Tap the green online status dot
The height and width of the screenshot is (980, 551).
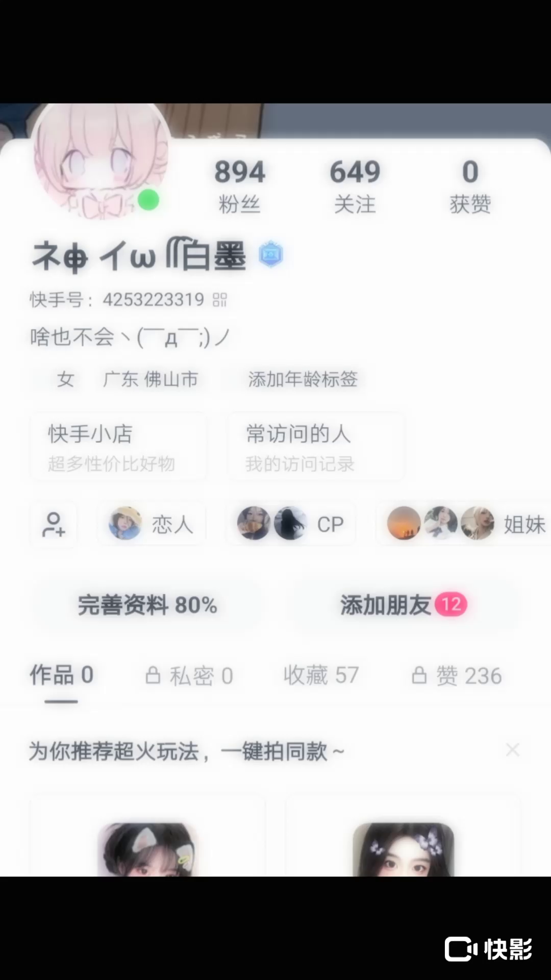click(x=148, y=200)
